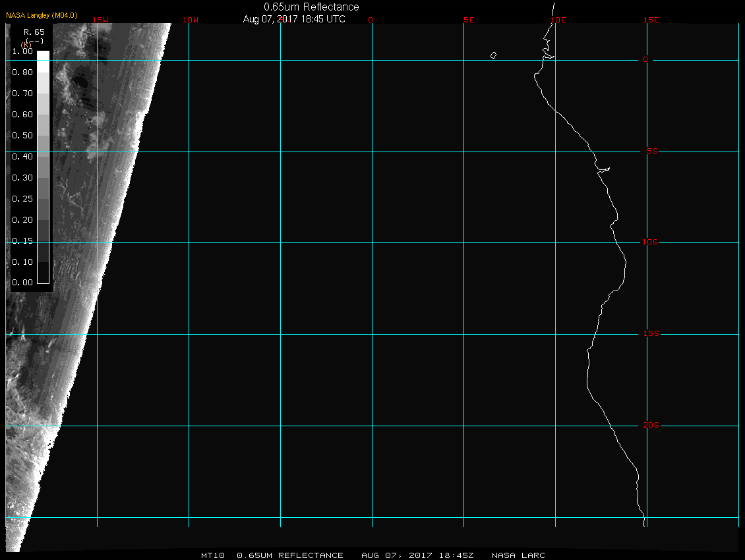
Task: Click the 0.00 label at the legend bottom
Action: (x=22, y=283)
